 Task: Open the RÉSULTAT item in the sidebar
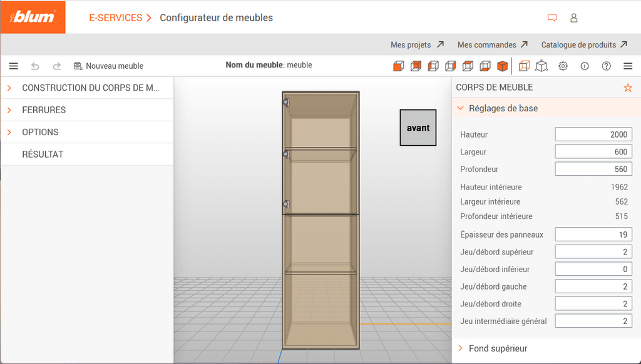(x=43, y=154)
